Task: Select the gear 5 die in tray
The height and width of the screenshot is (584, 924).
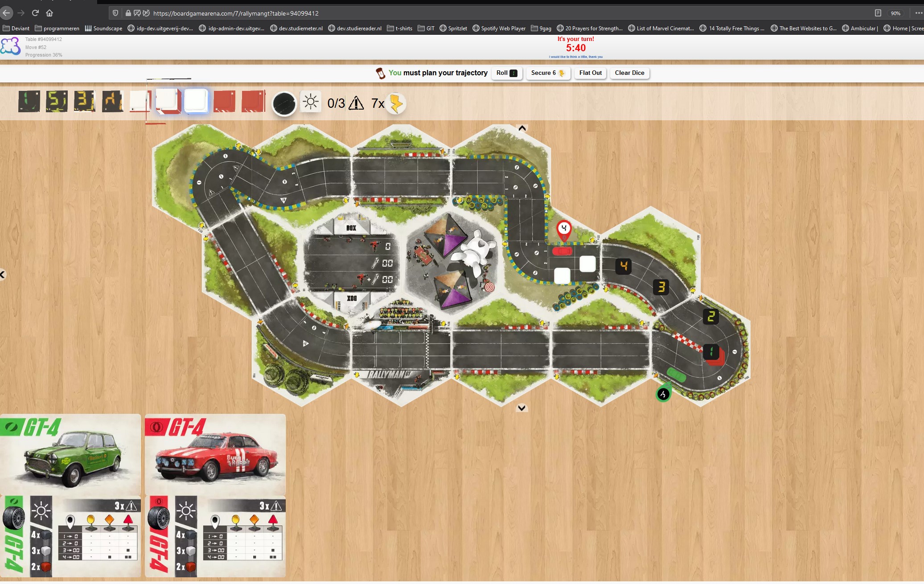Action: (57, 102)
